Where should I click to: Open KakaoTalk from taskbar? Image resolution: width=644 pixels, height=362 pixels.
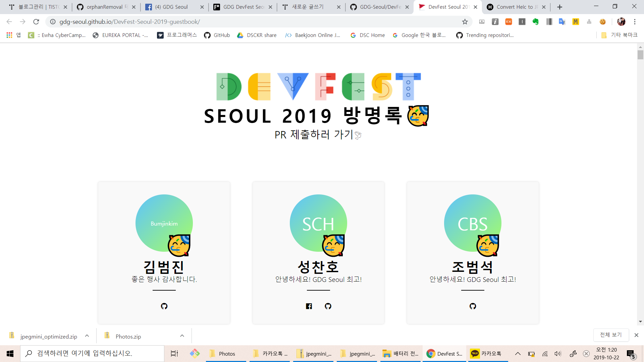pos(486,354)
